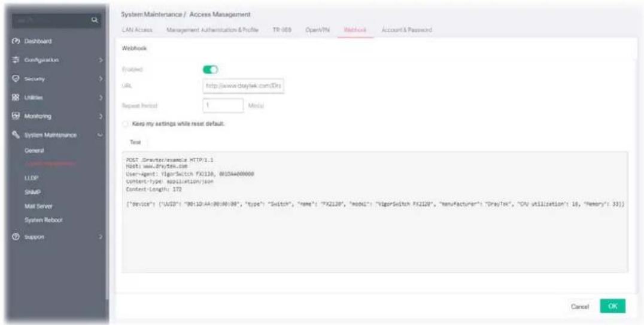Click the Webhook section heading

pyautogui.click(x=134, y=48)
